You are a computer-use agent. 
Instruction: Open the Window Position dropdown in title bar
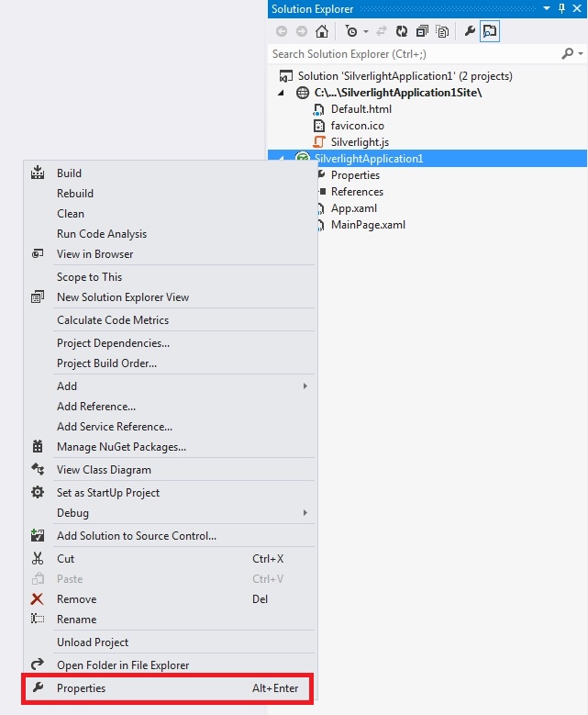pos(548,8)
